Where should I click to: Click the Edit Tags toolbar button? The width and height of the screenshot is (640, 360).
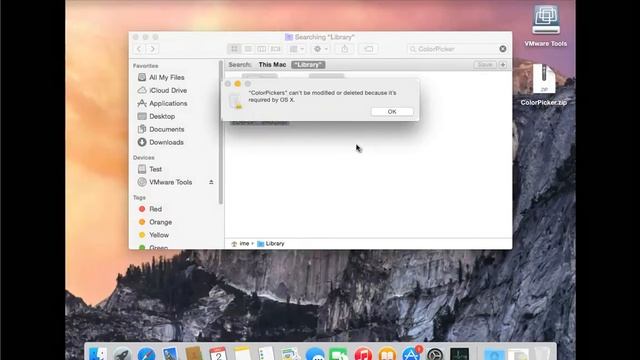click(369, 49)
